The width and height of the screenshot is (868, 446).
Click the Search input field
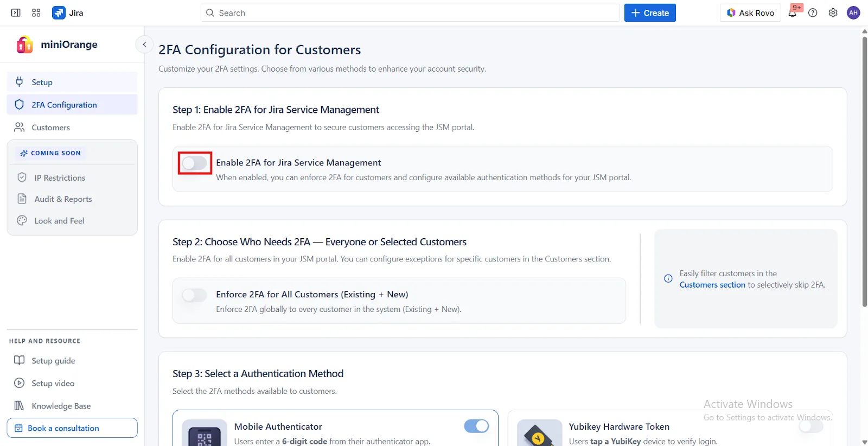(410, 13)
